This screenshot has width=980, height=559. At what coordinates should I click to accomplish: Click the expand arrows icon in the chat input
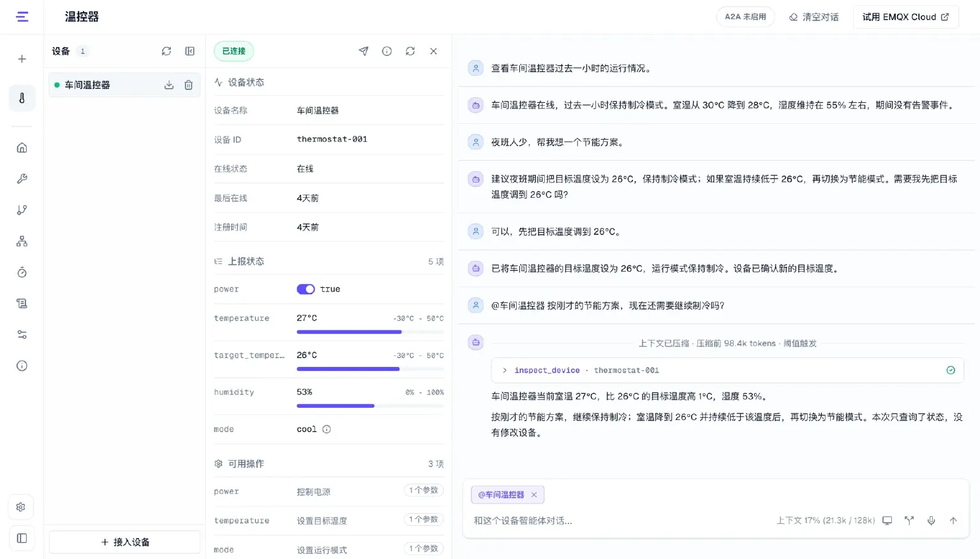pos(909,521)
